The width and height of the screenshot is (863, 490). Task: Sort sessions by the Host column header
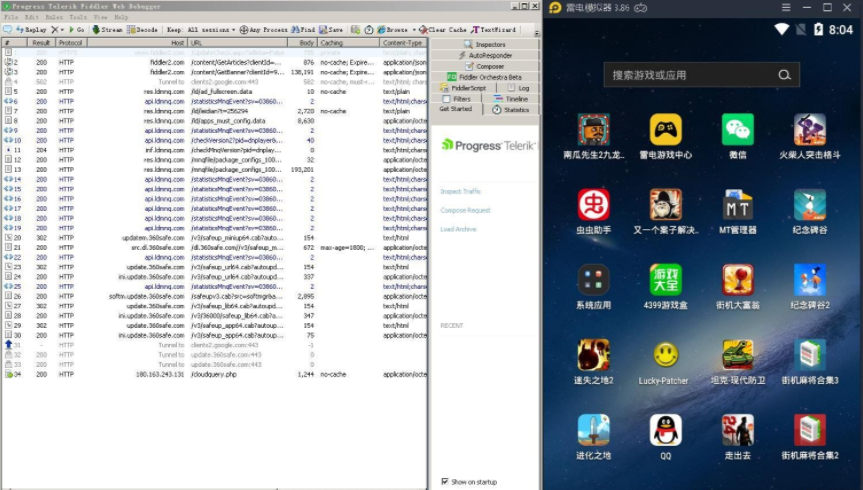[137, 42]
